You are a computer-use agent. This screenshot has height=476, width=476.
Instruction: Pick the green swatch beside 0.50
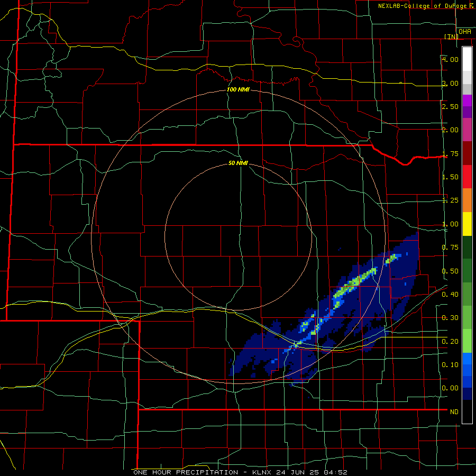click(x=467, y=271)
